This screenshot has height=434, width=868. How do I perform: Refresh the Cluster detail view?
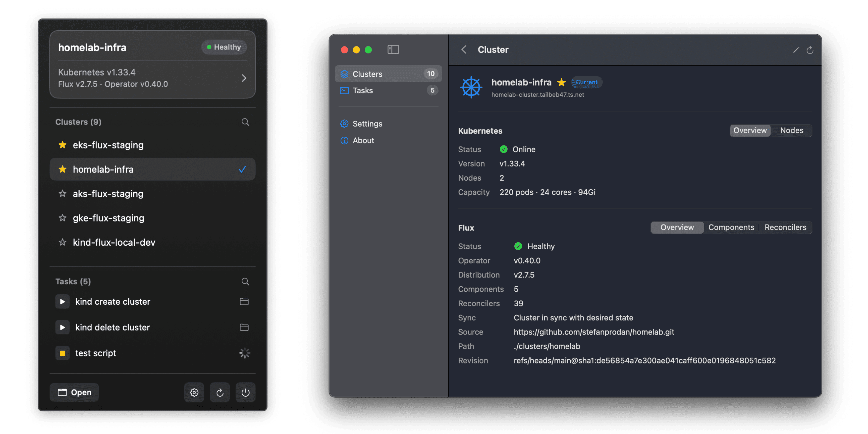coord(810,50)
